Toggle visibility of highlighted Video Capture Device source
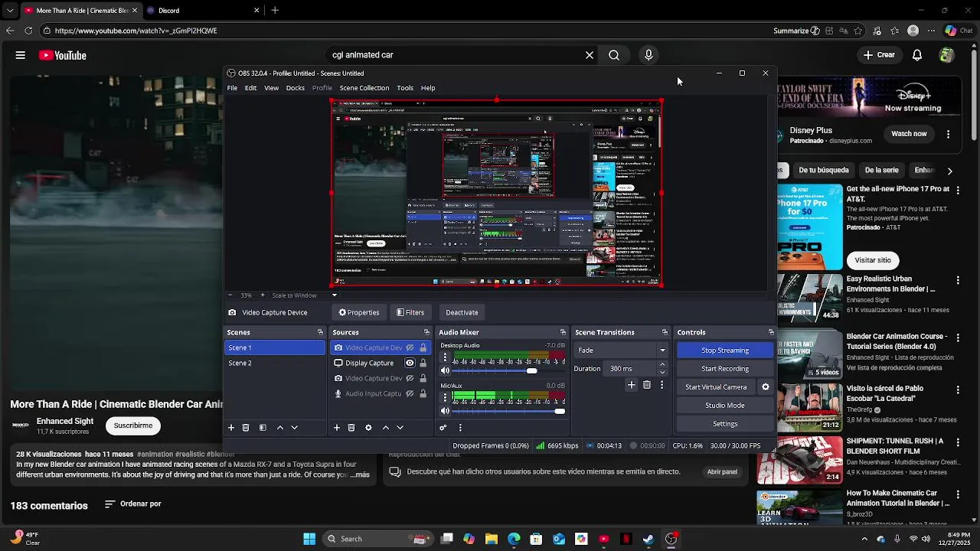 (410, 347)
